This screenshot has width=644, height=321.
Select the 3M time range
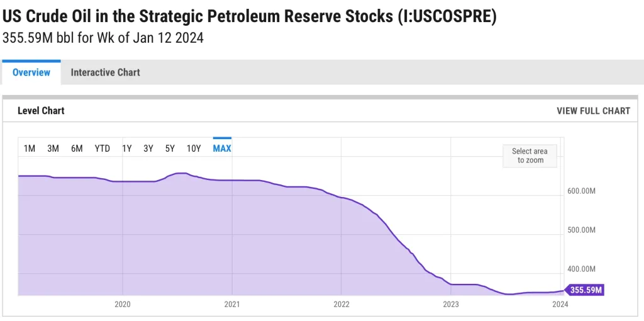pos(53,149)
